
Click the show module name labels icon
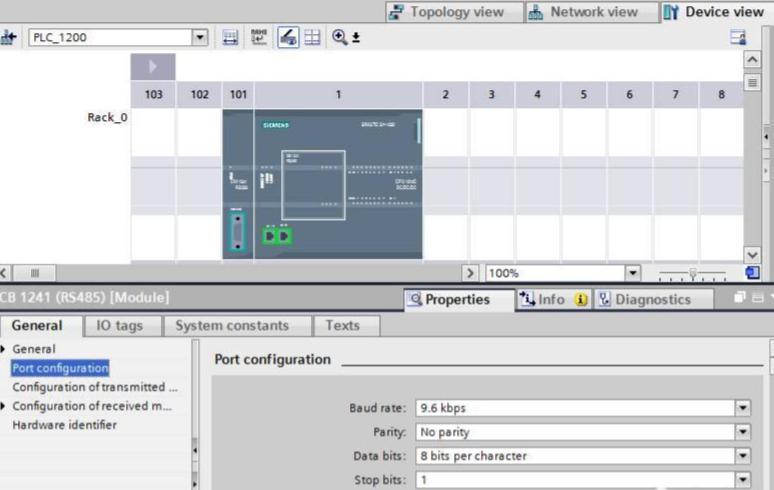259,38
